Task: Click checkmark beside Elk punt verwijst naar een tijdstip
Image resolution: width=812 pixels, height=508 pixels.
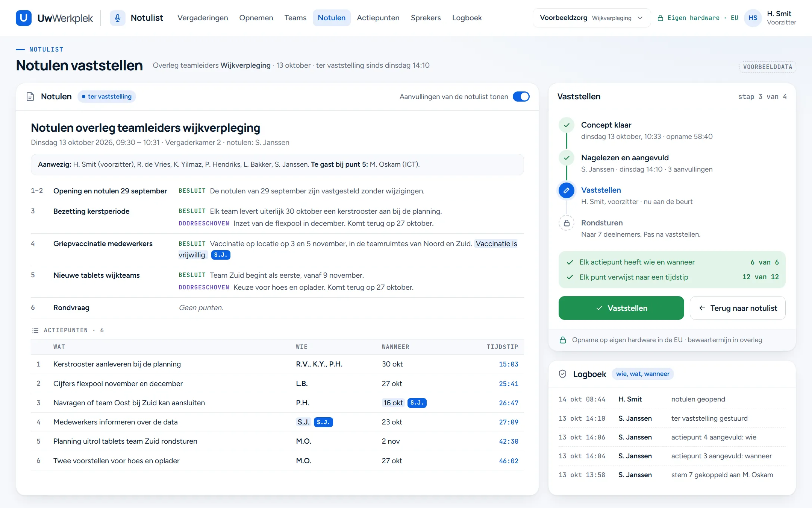Action: 570,277
